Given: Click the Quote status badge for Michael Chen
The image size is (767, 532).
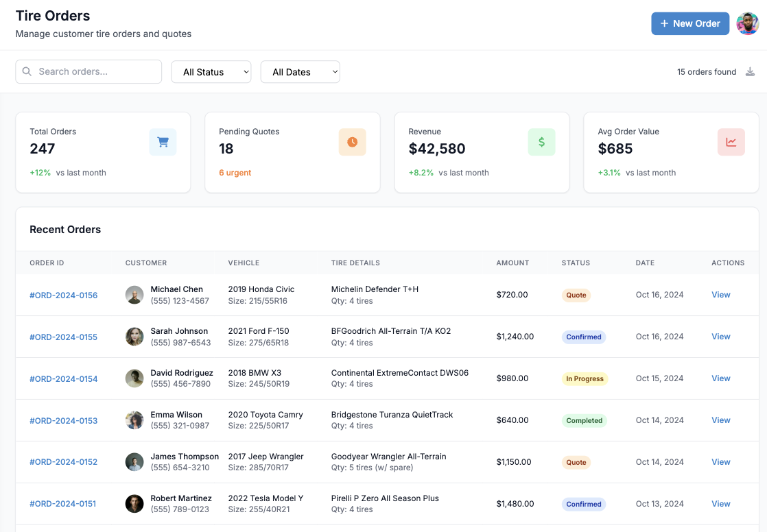Looking at the screenshot, I should [x=576, y=295].
